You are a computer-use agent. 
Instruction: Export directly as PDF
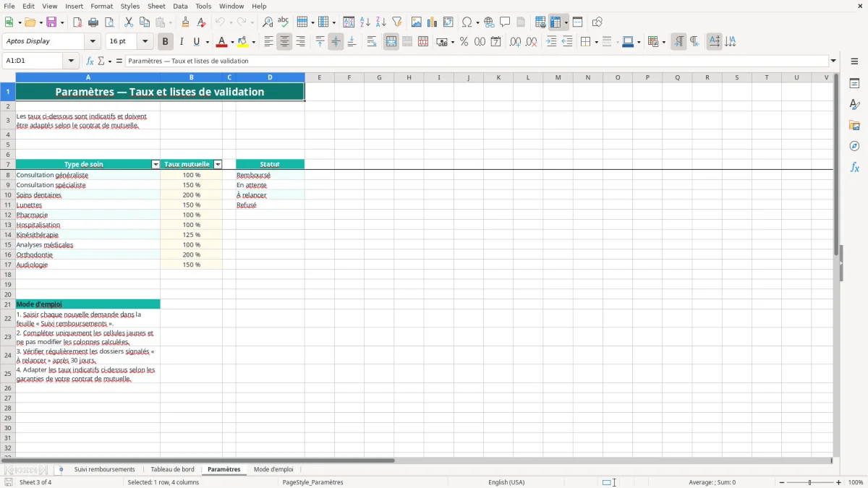(x=77, y=22)
